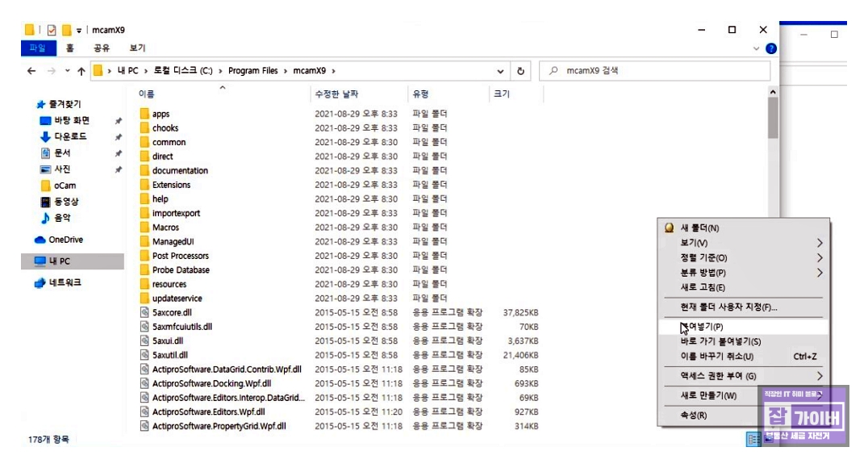Viewport: 868px width, 468px height.
Task: Open recent locations dropdown arrow
Action: click(67, 71)
